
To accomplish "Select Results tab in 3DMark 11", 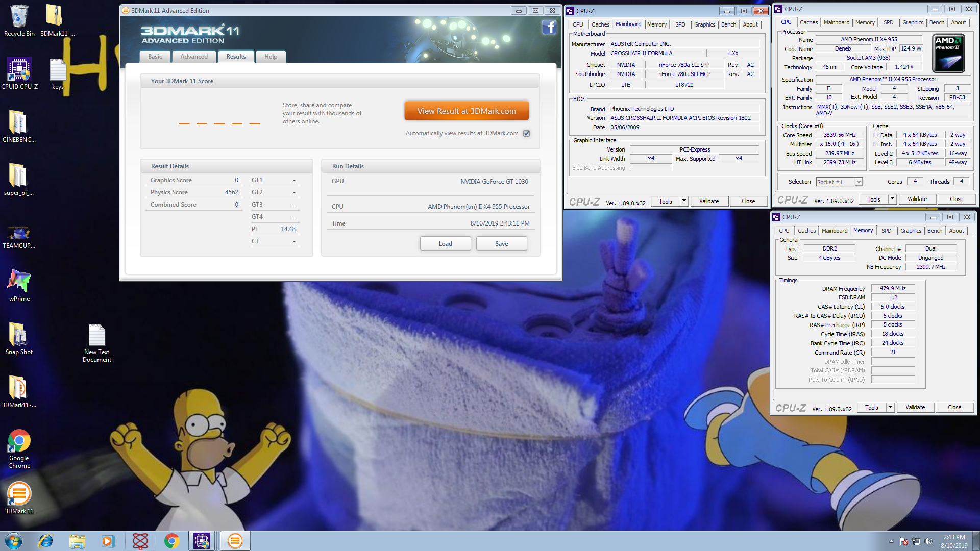I will tap(236, 56).
